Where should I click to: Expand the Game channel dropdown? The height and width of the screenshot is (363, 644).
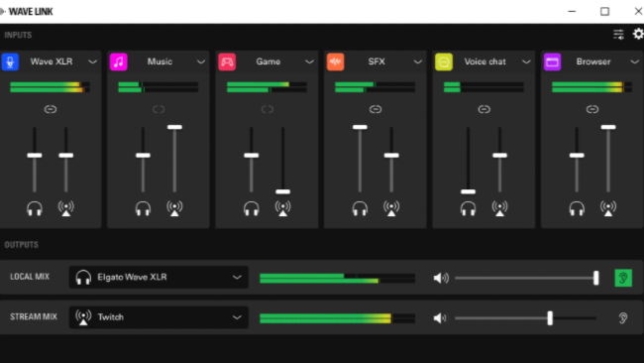click(310, 62)
